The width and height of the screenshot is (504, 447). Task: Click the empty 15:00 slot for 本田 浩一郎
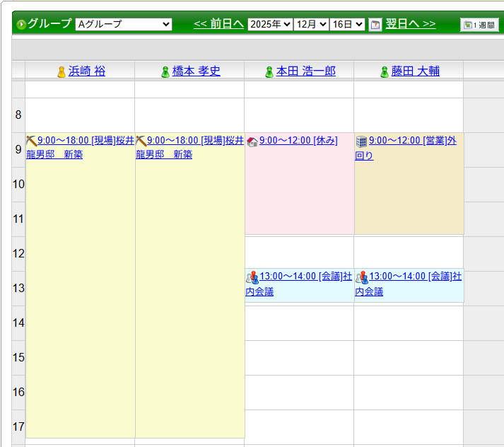coord(299,357)
